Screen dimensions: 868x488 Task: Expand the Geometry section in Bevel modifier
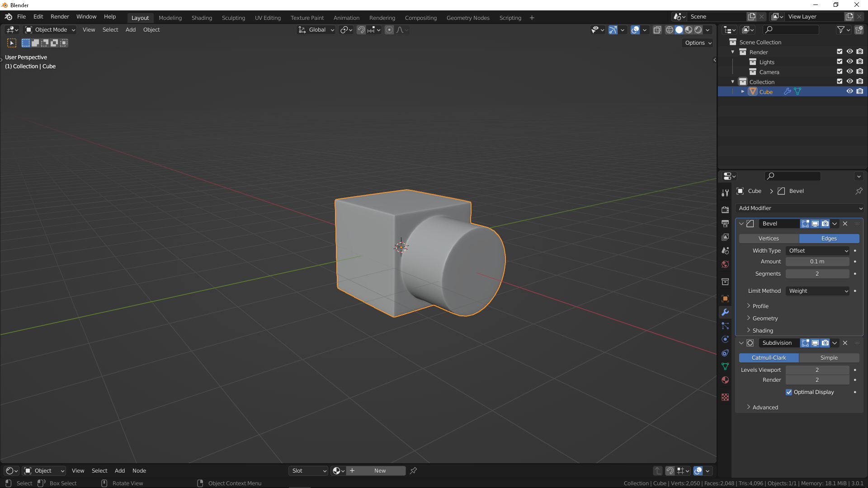[764, 318]
